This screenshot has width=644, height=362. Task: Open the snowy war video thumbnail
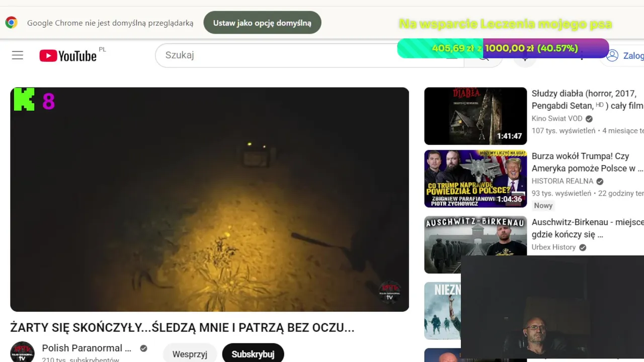click(x=443, y=311)
